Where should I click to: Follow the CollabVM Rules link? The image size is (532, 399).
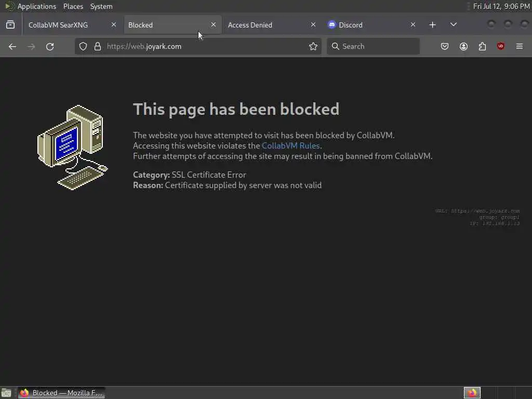point(291,146)
